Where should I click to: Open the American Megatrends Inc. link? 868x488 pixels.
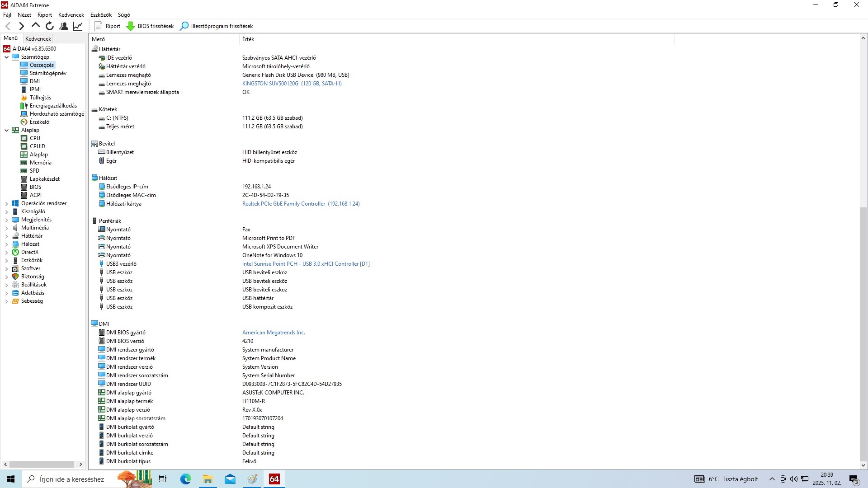click(x=274, y=333)
